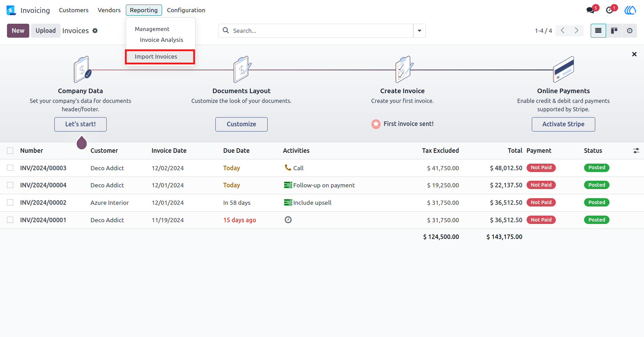
Task: Click the Let's start! button
Action: [x=80, y=124]
